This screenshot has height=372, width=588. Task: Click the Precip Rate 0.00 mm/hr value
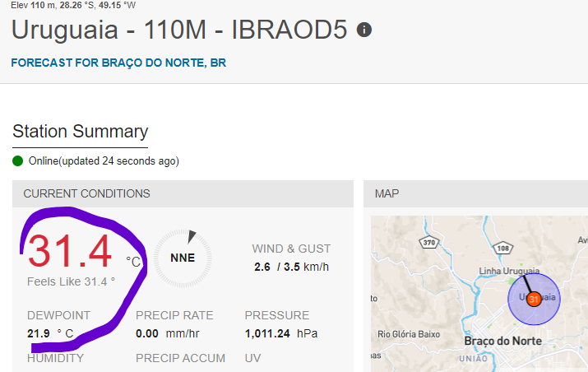167,333
